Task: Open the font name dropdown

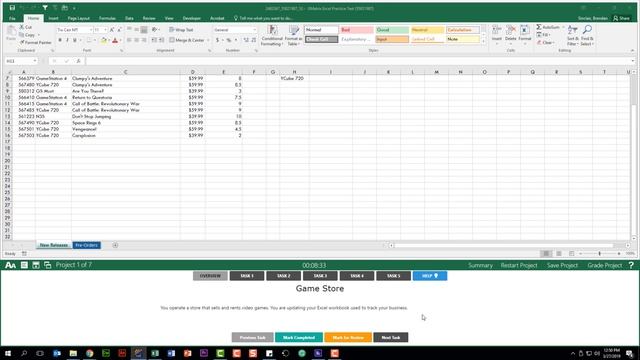Action: tap(90, 30)
